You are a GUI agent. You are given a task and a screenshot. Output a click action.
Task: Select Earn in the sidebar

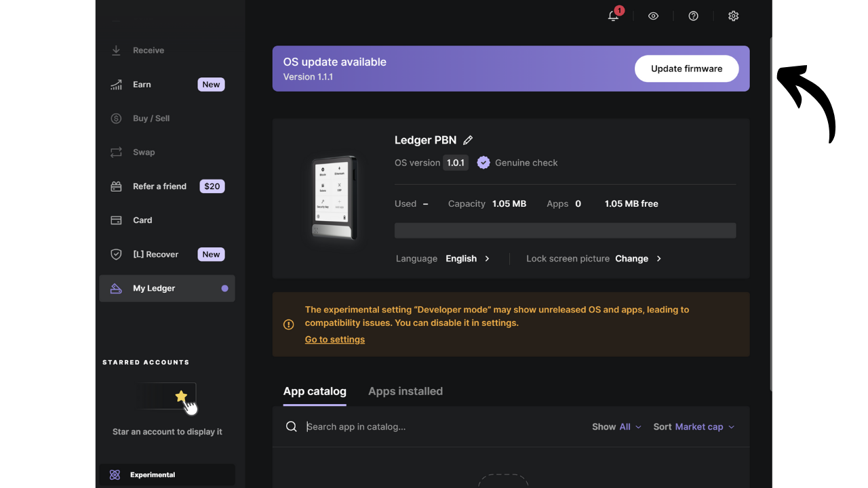(142, 84)
